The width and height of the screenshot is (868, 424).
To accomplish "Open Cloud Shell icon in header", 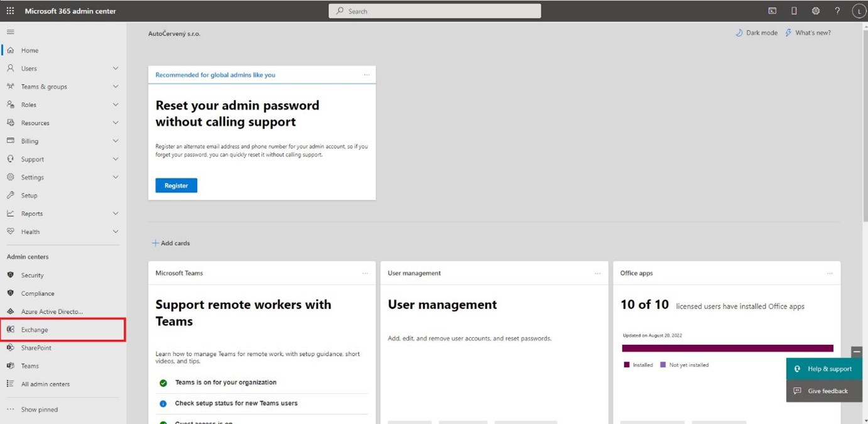I will (x=772, y=11).
